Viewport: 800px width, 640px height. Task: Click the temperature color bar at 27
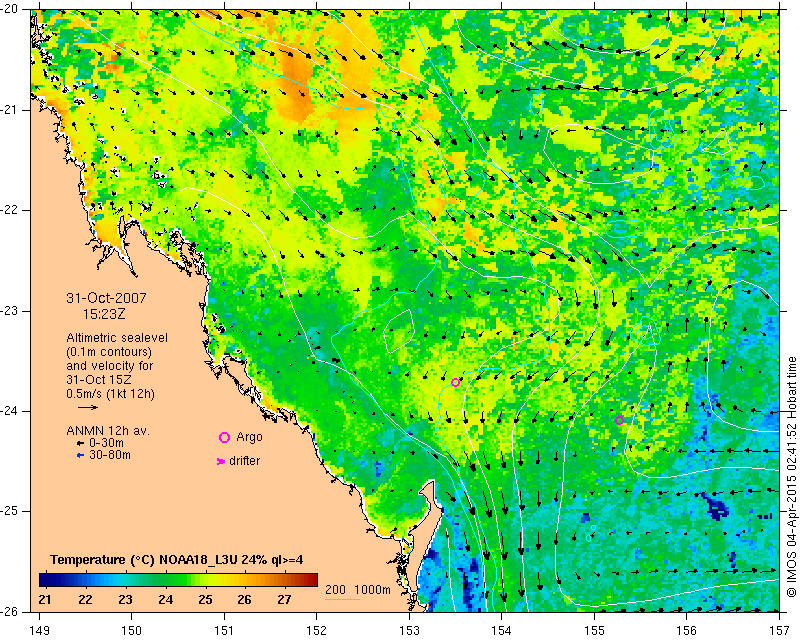click(285, 580)
